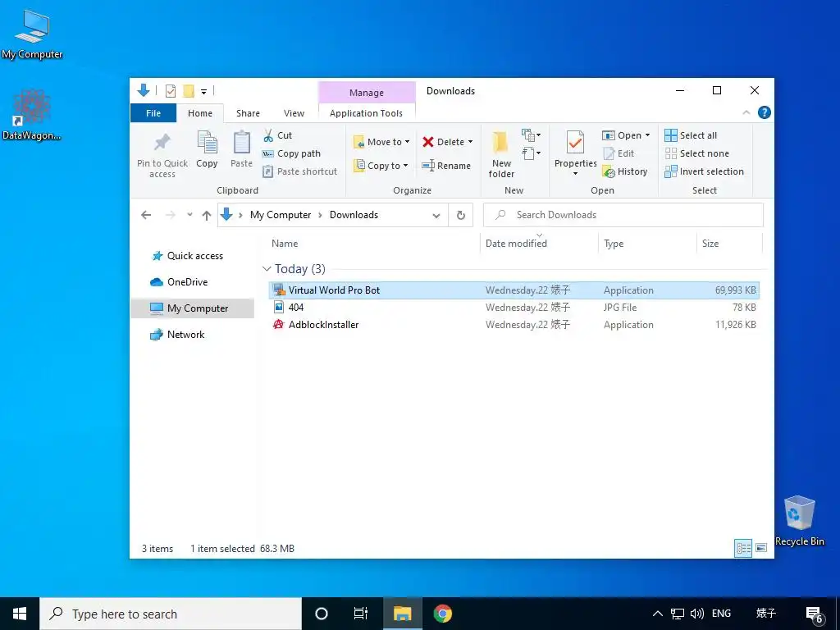Open the Move to dropdown

381,142
